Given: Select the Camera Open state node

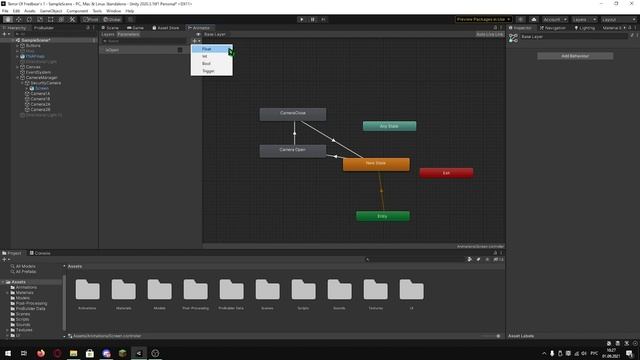Looking at the screenshot, I should (293, 151).
